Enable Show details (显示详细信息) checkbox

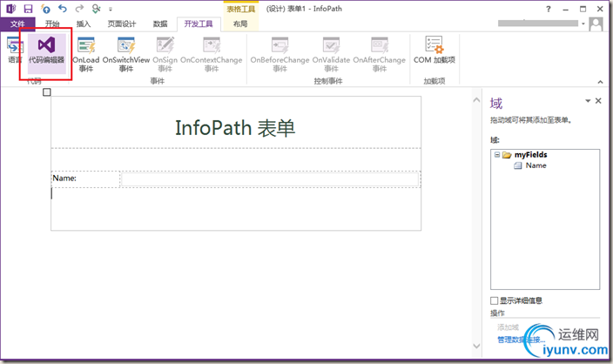pyautogui.click(x=495, y=300)
